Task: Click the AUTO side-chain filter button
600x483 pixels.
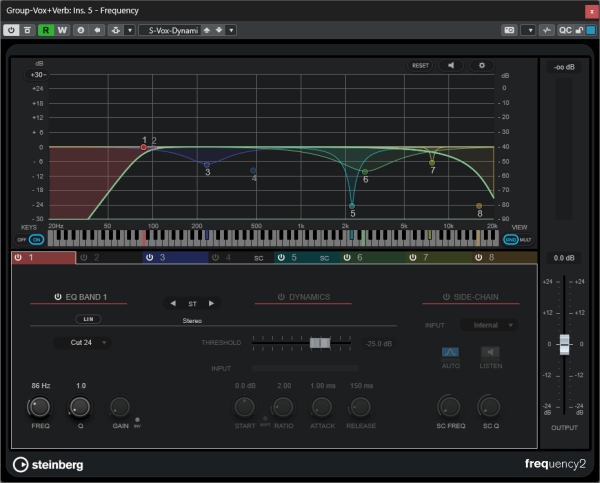Action: coord(450,352)
